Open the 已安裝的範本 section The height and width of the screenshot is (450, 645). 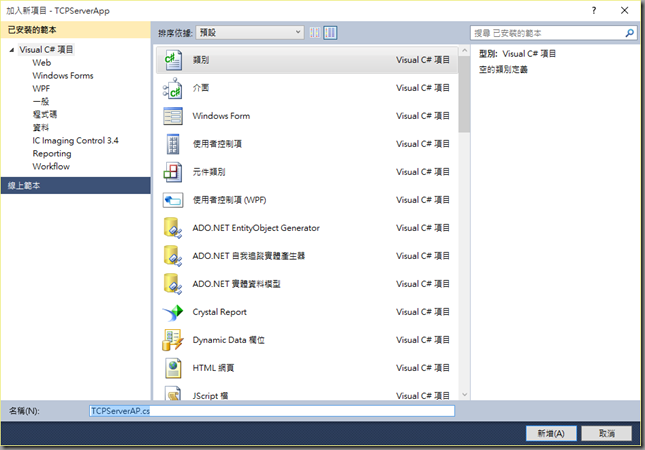pos(75,30)
